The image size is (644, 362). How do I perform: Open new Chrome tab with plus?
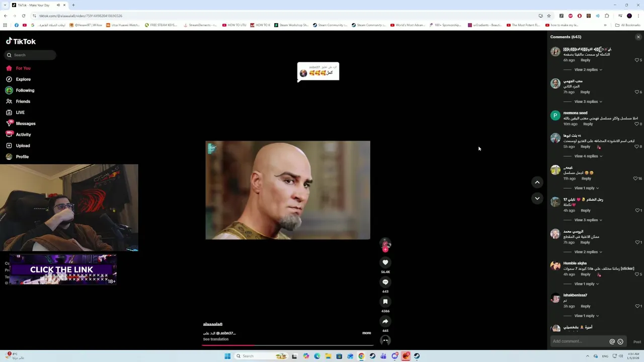73,5
